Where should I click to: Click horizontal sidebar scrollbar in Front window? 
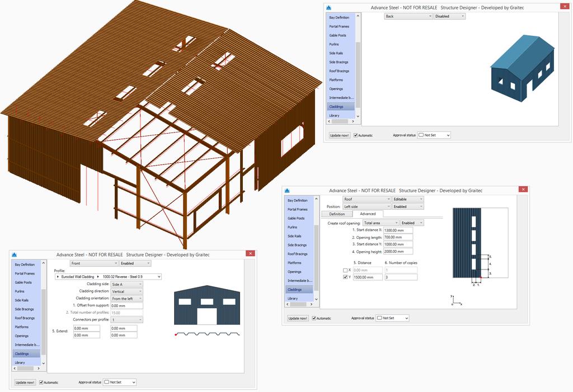[x=26, y=369]
